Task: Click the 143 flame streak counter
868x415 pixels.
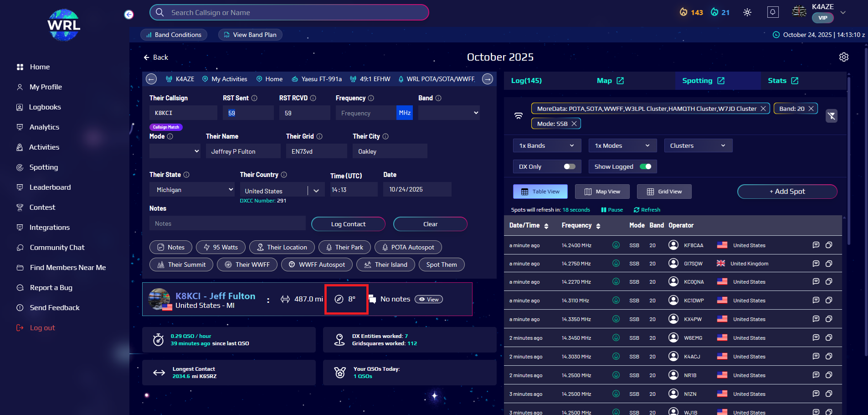Action: pos(691,12)
